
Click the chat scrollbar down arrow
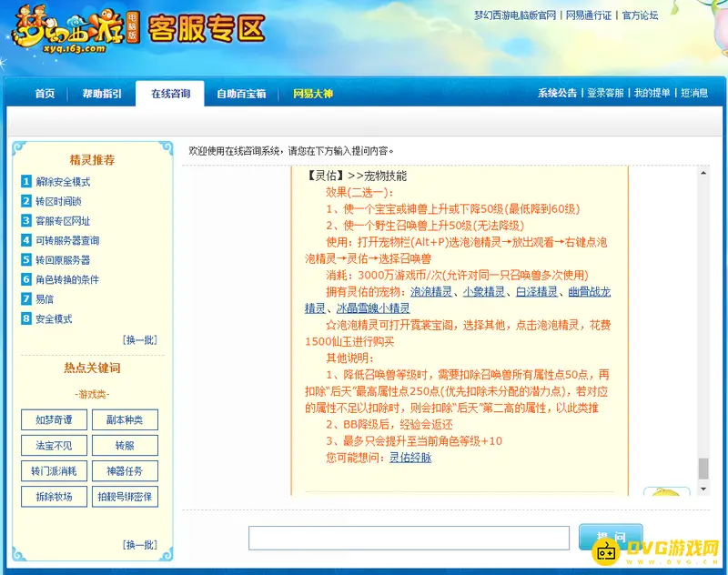pos(703,489)
